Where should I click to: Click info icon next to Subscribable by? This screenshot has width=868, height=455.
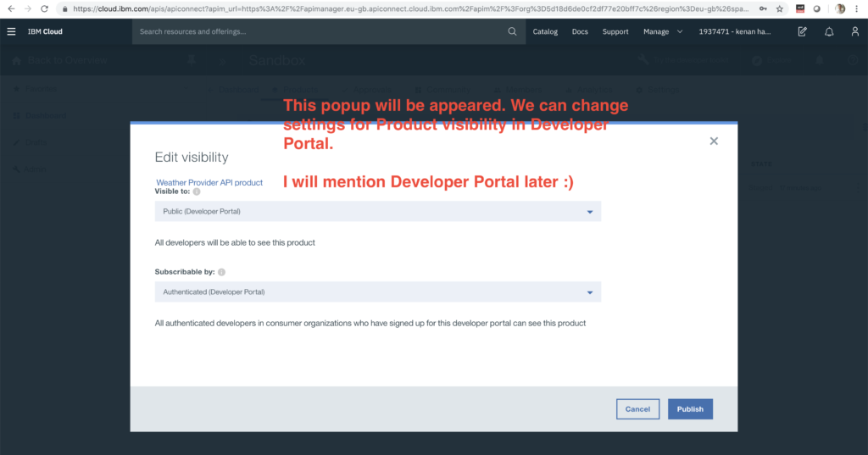point(221,272)
